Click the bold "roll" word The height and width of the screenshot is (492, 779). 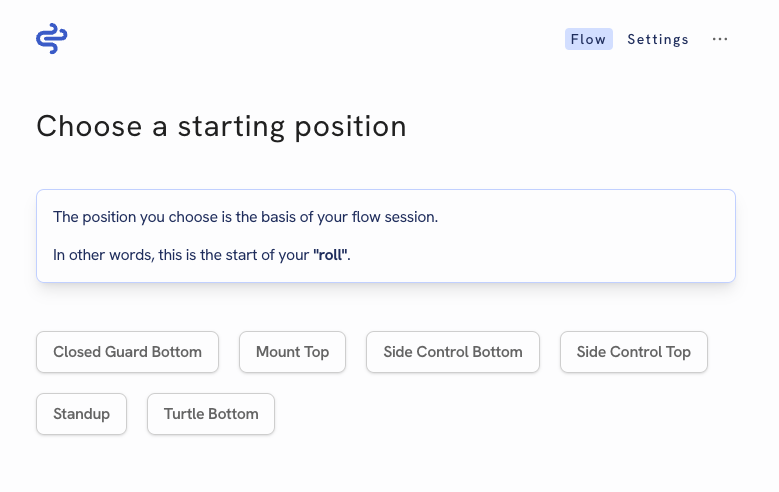(x=330, y=255)
